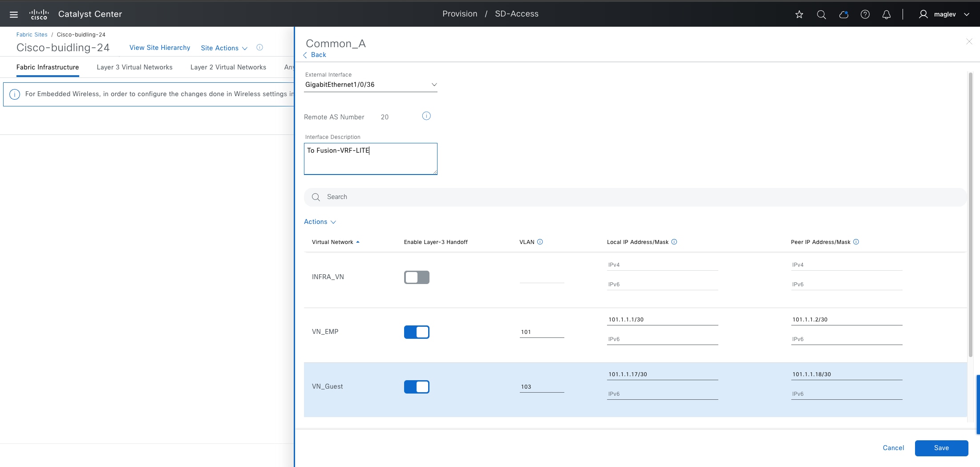Disable Layer-3 Handoff for VN_EMP

click(417, 332)
